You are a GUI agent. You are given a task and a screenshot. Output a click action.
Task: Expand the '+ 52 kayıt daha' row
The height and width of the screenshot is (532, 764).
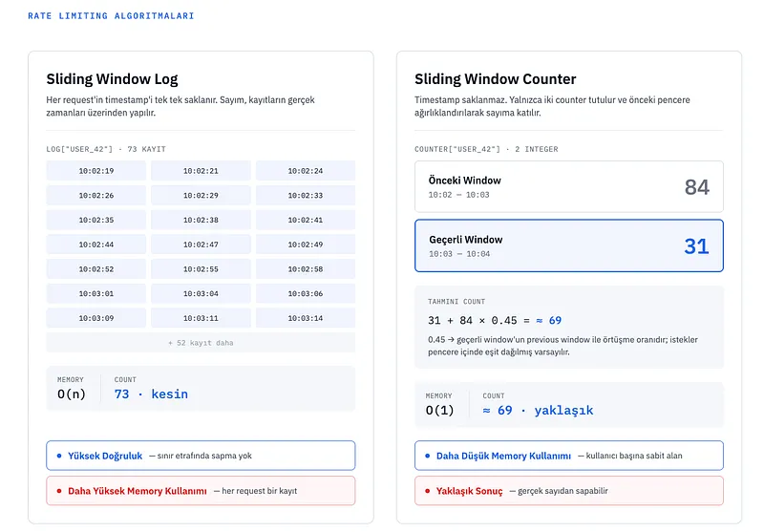click(201, 343)
